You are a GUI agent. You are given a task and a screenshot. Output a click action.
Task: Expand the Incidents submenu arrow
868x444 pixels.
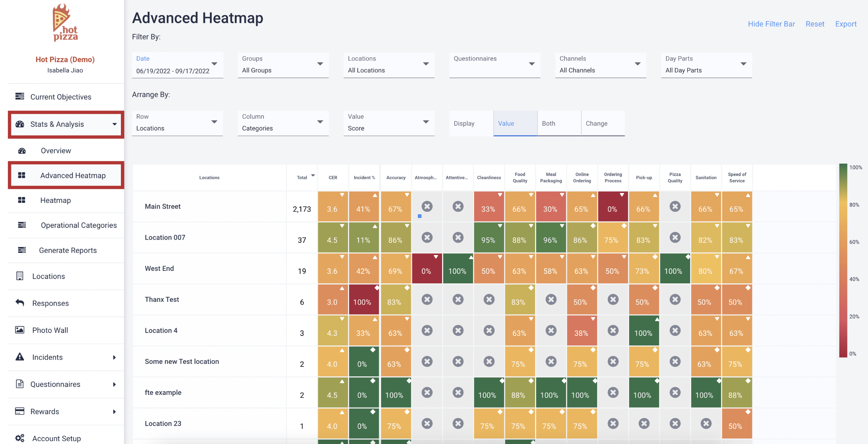click(114, 357)
